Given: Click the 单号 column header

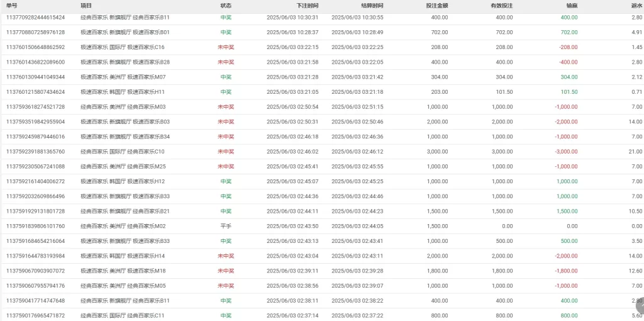Looking at the screenshot, I should (x=11, y=6).
